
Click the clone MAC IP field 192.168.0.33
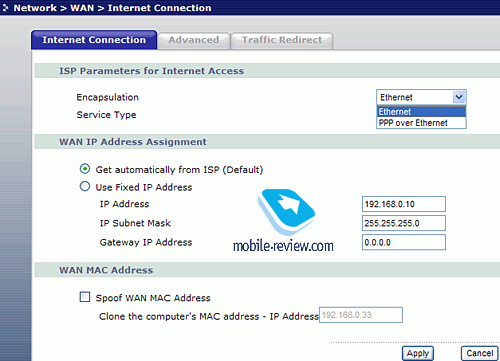(361, 315)
